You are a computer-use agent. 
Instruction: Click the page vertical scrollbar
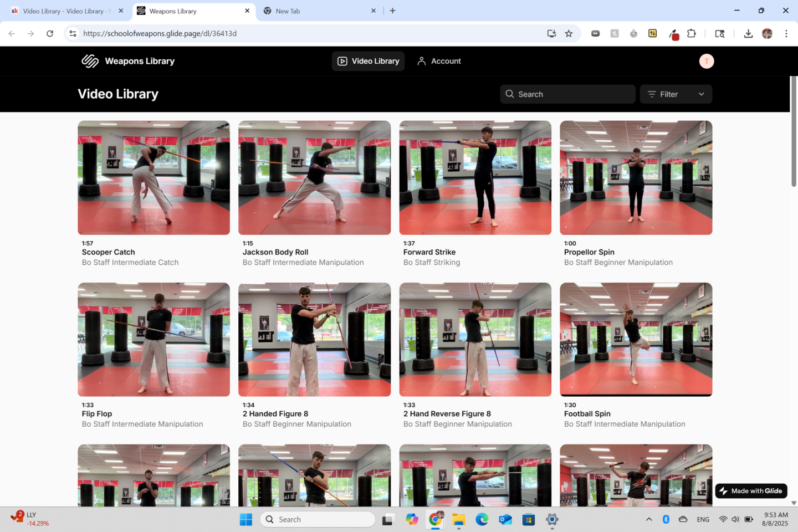point(794,131)
